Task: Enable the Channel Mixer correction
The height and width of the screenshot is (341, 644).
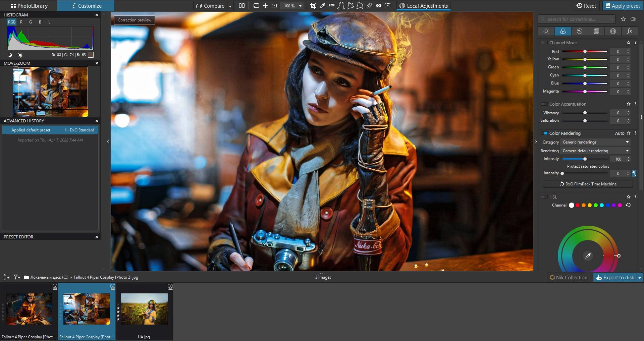Action: [x=544, y=43]
